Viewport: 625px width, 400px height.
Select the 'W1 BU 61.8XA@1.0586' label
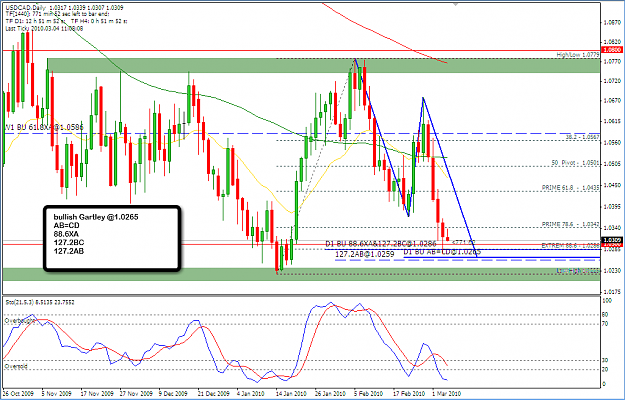44,127
